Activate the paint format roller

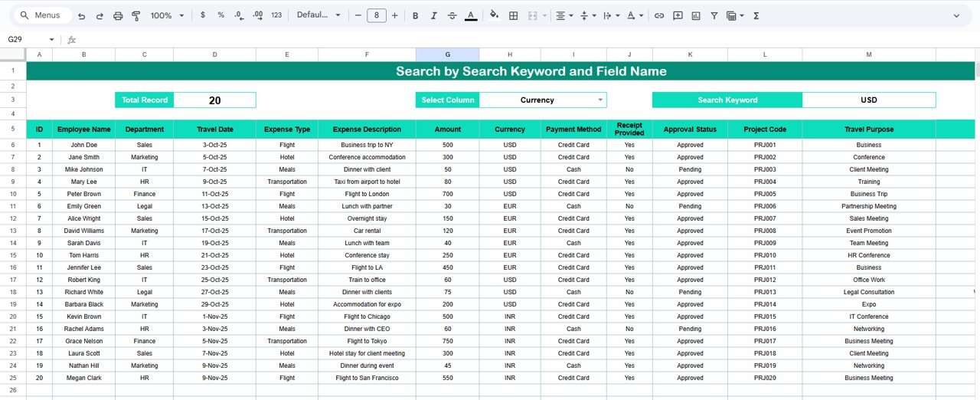[136, 15]
